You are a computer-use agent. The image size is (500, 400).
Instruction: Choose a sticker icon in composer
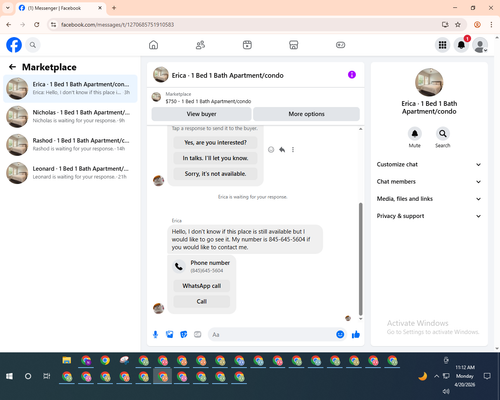click(184, 334)
